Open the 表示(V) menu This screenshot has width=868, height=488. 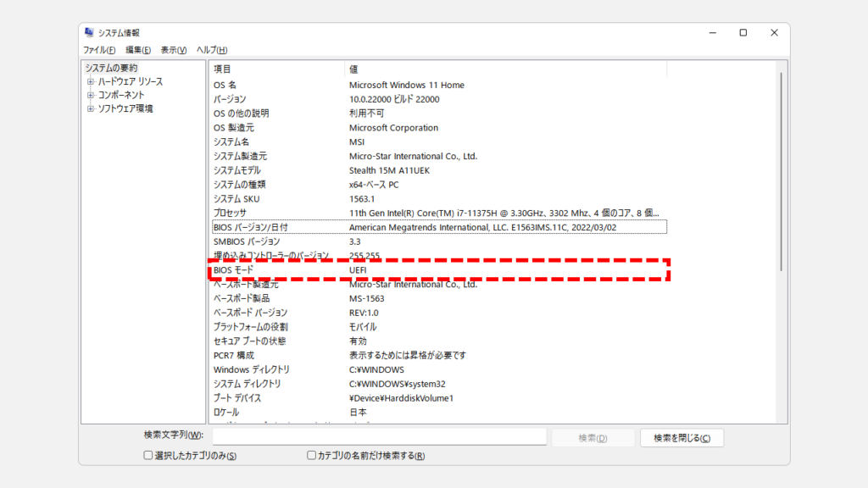coord(173,50)
